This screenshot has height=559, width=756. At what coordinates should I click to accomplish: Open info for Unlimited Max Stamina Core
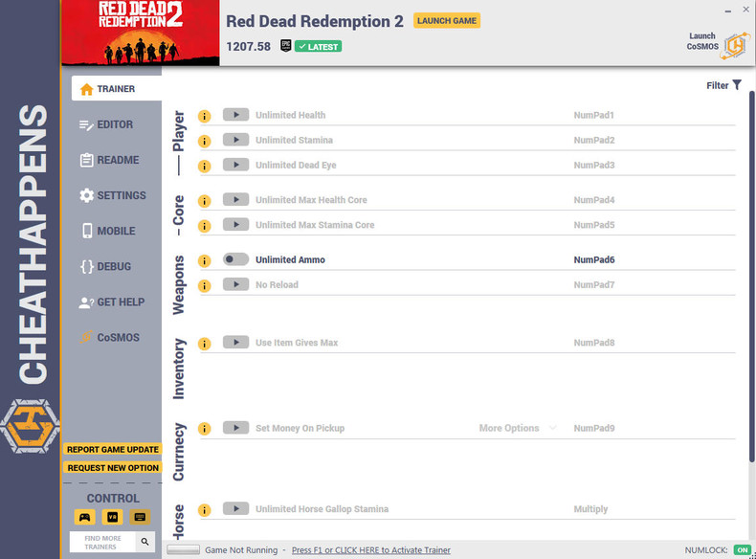coord(205,226)
